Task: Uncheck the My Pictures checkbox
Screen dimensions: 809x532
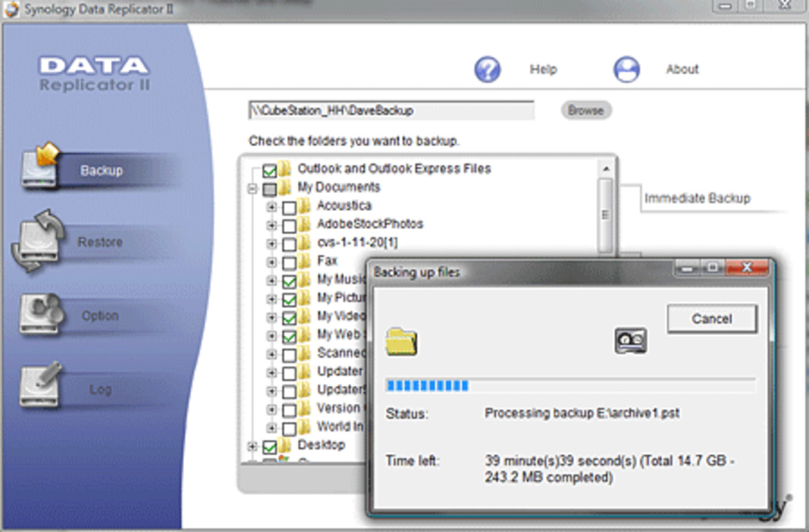Action: [x=289, y=300]
